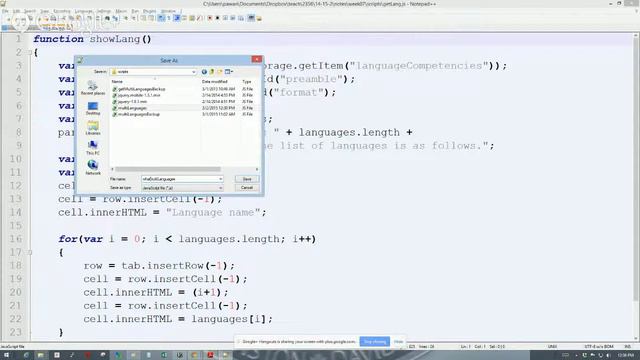Sort files by the Type column header
This screenshot has width=640, height=360.
point(247,82)
